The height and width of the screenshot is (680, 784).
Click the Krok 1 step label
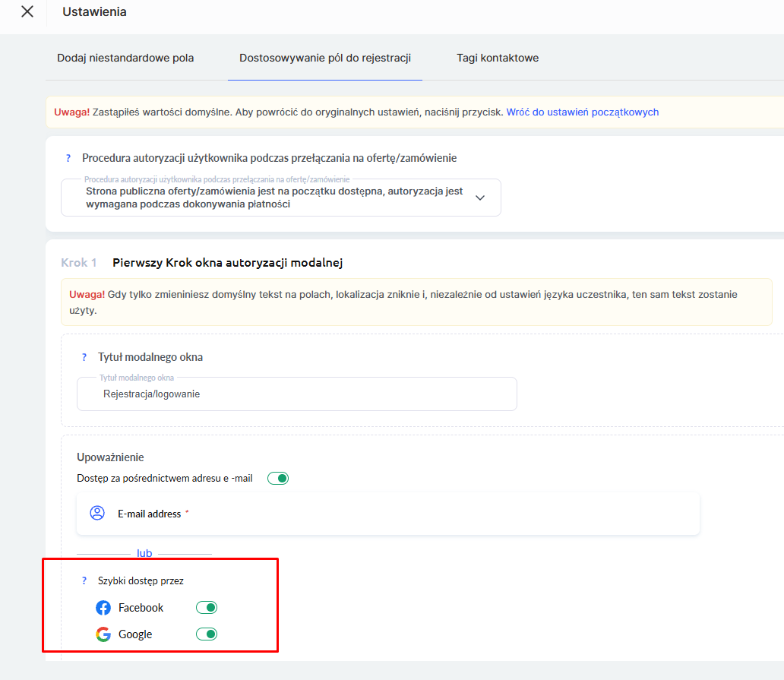pos(79,263)
